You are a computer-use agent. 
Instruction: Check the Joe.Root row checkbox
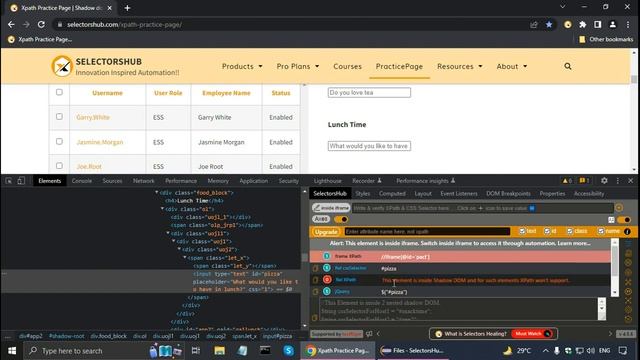point(59,166)
